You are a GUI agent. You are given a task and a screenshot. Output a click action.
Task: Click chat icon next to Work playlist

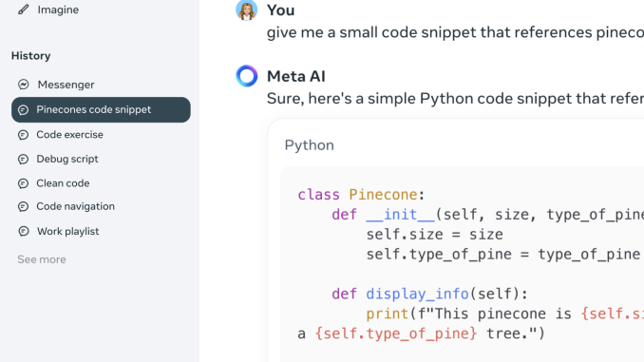pos(24,231)
